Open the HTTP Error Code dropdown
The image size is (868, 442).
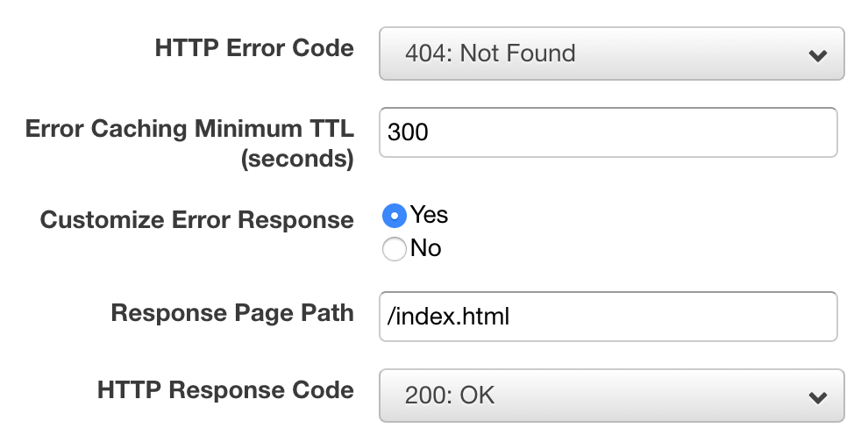click(x=612, y=53)
